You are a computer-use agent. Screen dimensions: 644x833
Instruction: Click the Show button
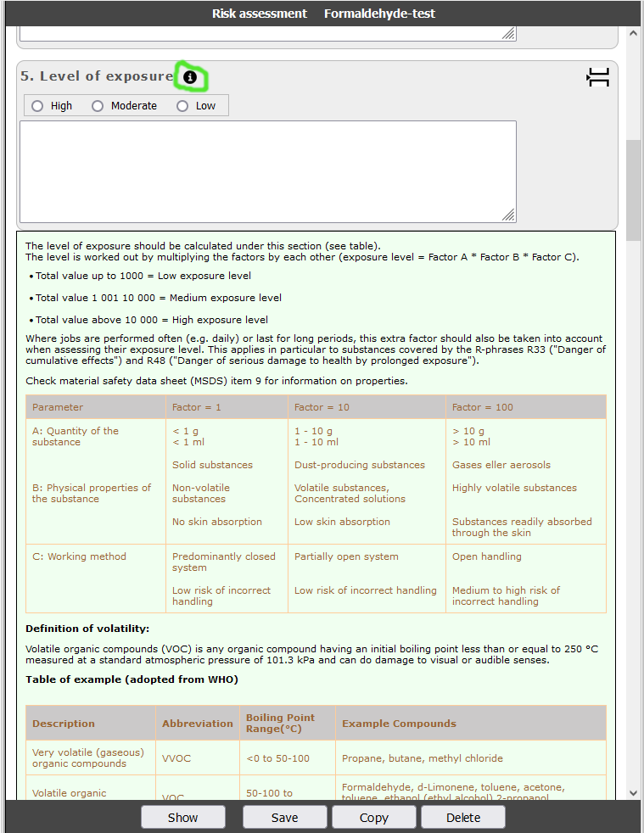[x=182, y=818]
